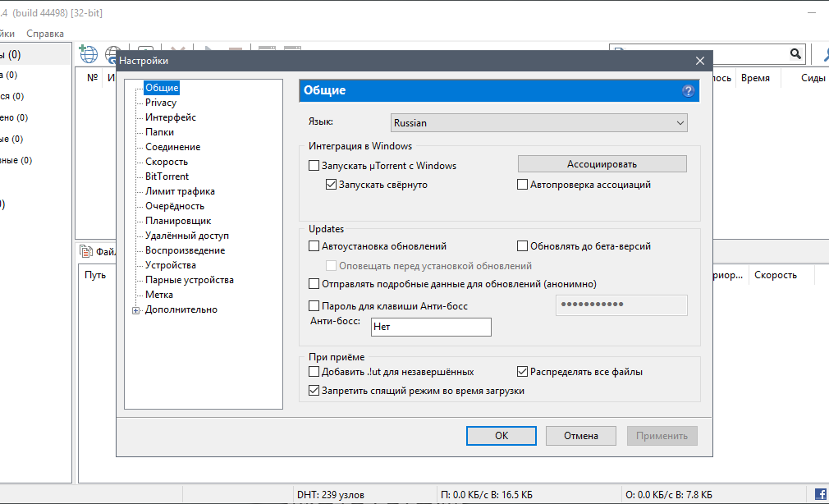Click the Ассоциировать button
The height and width of the screenshot is (504, 829).
click(602, 164)
